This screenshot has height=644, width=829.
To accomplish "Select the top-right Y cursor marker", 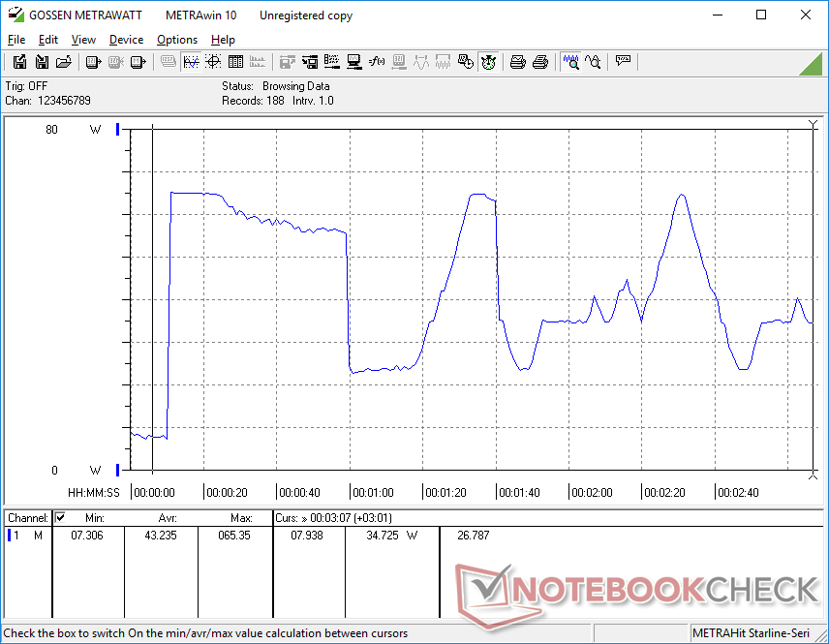I will [x=814, y=125].
